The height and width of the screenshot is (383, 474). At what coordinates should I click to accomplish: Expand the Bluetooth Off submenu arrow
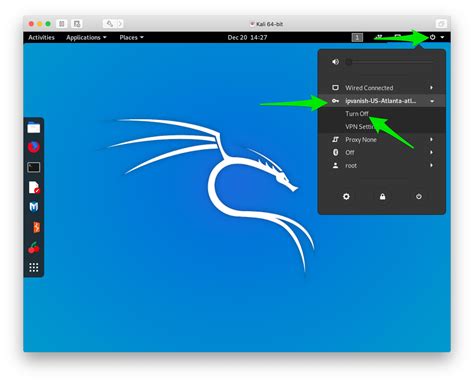click(x=431, y=152)
